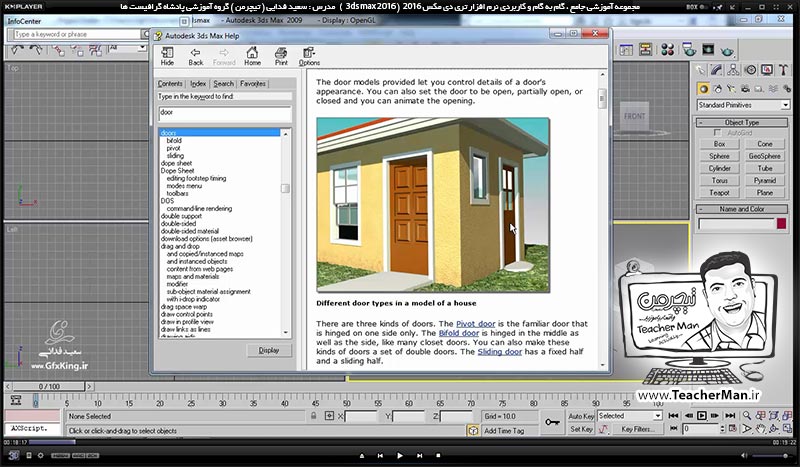Print the current help topic
This screenshot has width=800, height=467.
281,56
